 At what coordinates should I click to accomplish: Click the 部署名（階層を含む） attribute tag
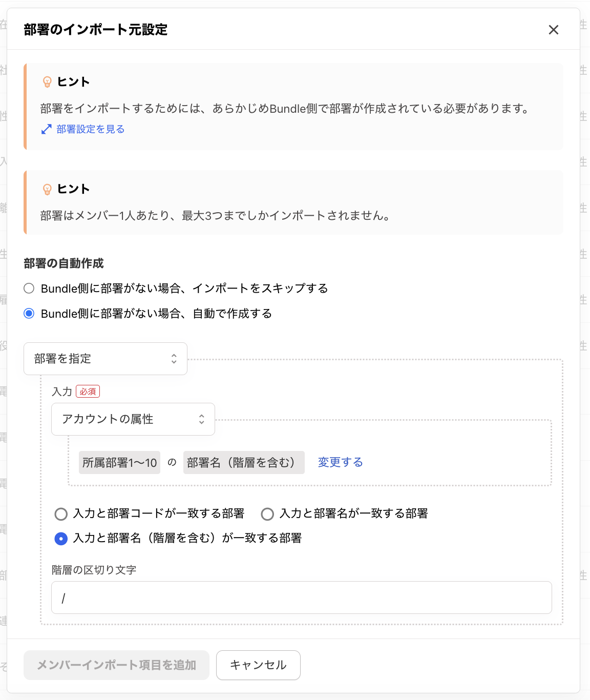(244, 463)
